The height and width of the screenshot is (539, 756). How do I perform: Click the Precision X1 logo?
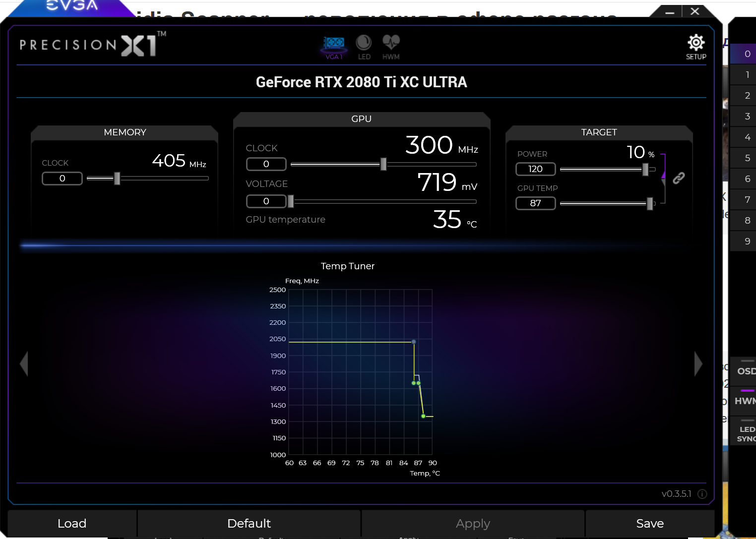[93, 44]
